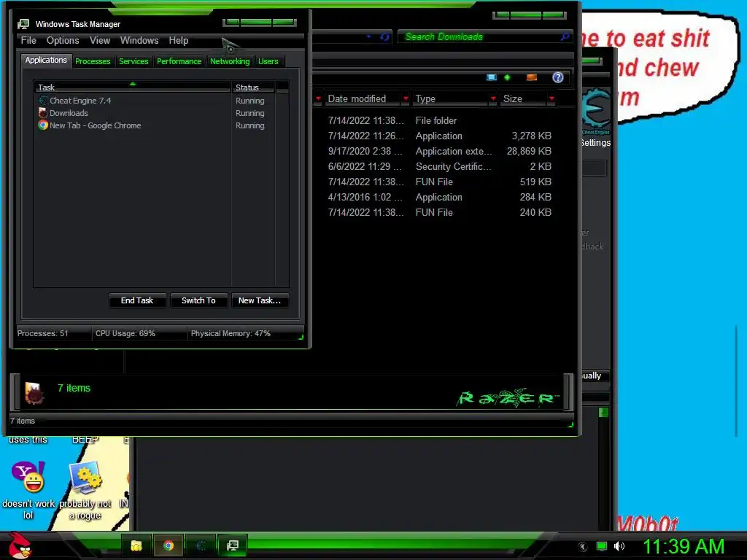Click the Physical Memory: 47% status entry
The height and width of the screenshot is (560, 747).
point(231,333)
